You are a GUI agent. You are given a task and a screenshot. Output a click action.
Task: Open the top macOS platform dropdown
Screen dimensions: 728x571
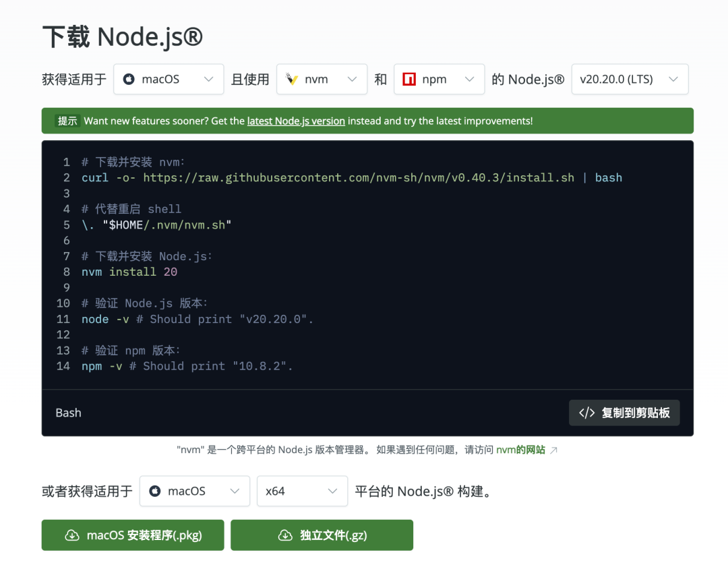[x=169, y=80]
